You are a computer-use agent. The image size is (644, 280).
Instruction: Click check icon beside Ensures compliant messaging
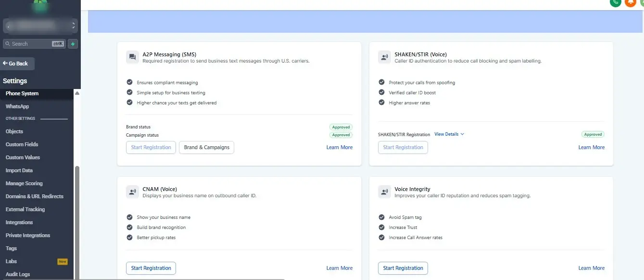(x=129, y=82)
